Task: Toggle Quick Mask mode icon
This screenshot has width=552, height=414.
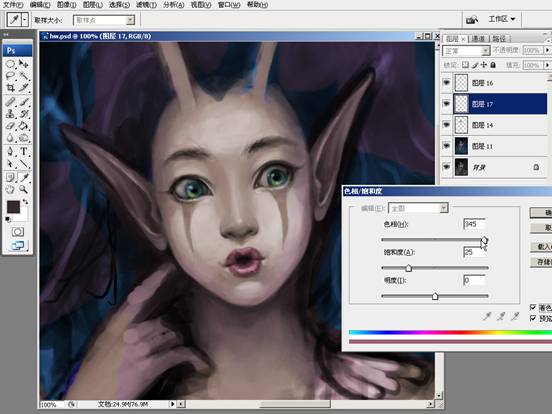Action: pyautogui.click(x=18, y=232)
